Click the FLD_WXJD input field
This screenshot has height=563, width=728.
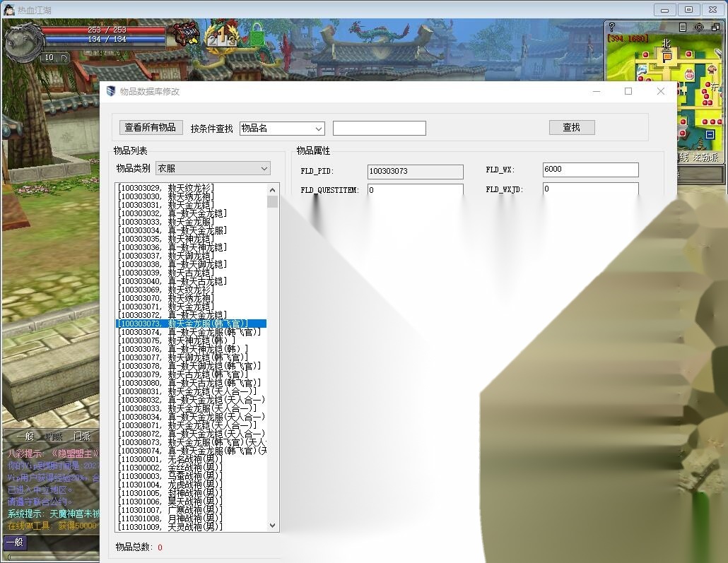590,189
